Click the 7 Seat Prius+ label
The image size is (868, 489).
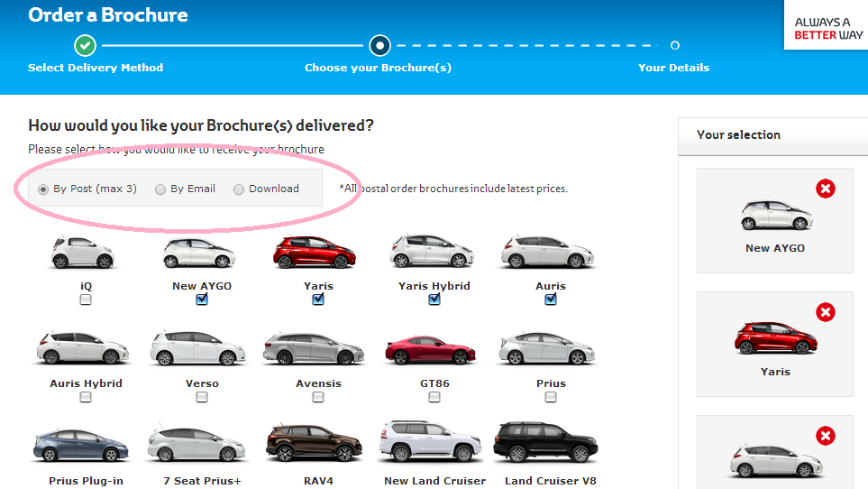[202, 481]
